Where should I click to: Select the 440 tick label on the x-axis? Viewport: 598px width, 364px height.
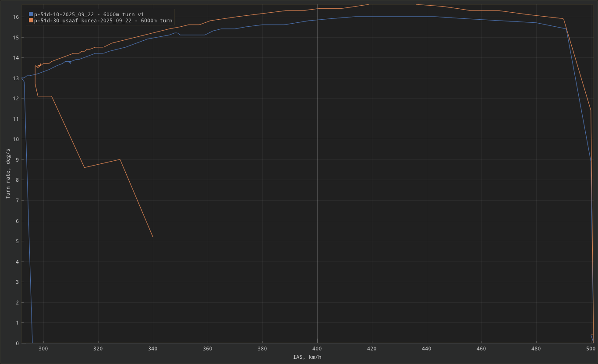[427, 349]
